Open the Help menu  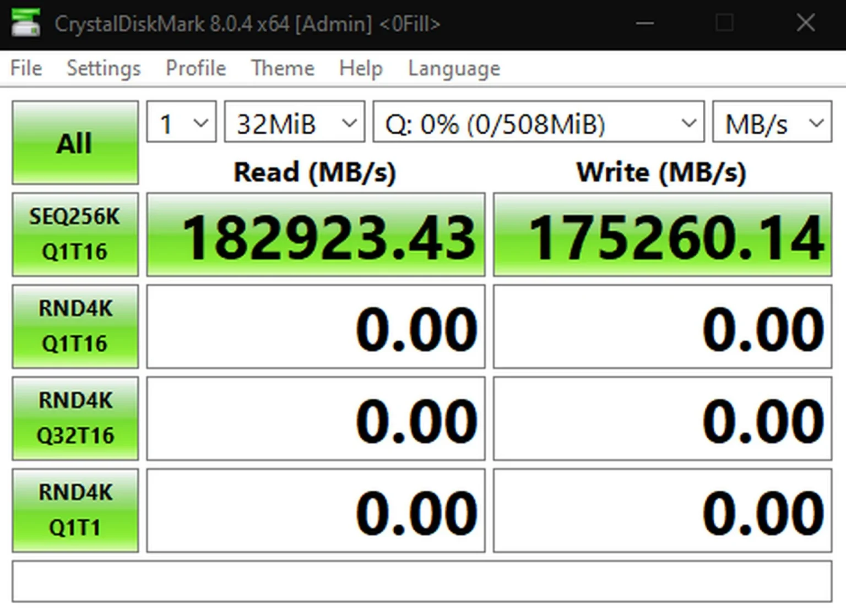(x=361, y=68)
